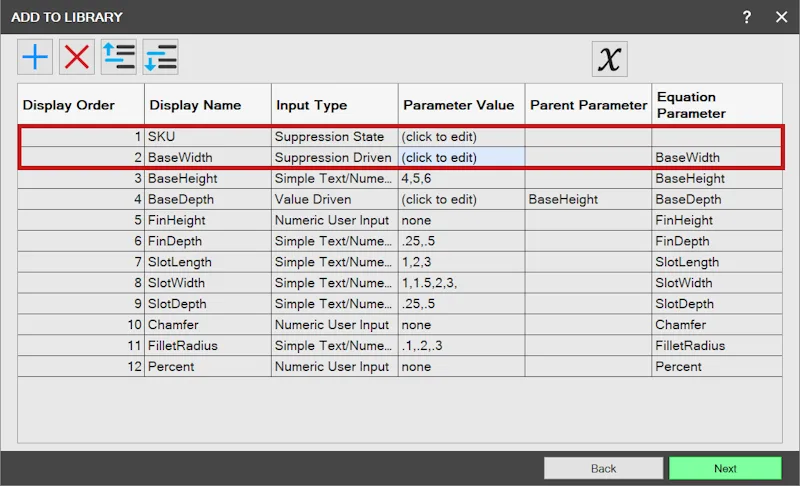
Task: Open Value Driven input type cell
Action: tap(335, 199)
